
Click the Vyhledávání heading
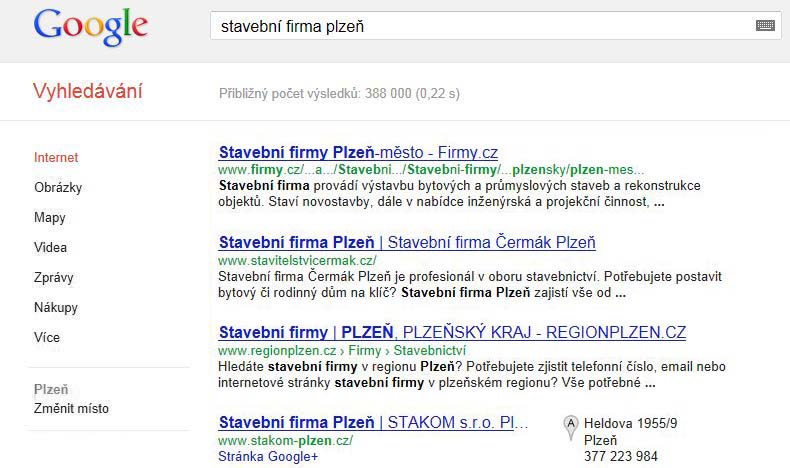coord(88,91)
